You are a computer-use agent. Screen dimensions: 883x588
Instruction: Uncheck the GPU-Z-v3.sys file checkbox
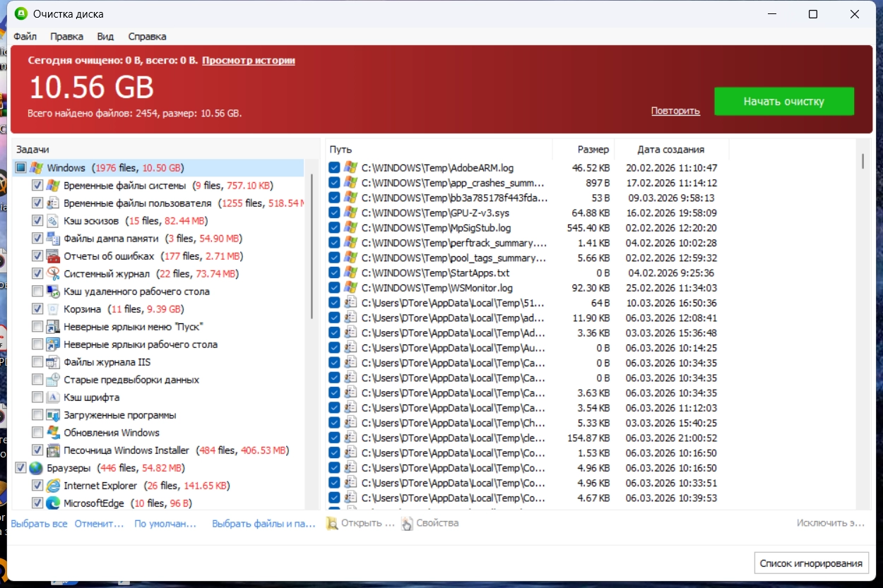(x=334, y=212)
